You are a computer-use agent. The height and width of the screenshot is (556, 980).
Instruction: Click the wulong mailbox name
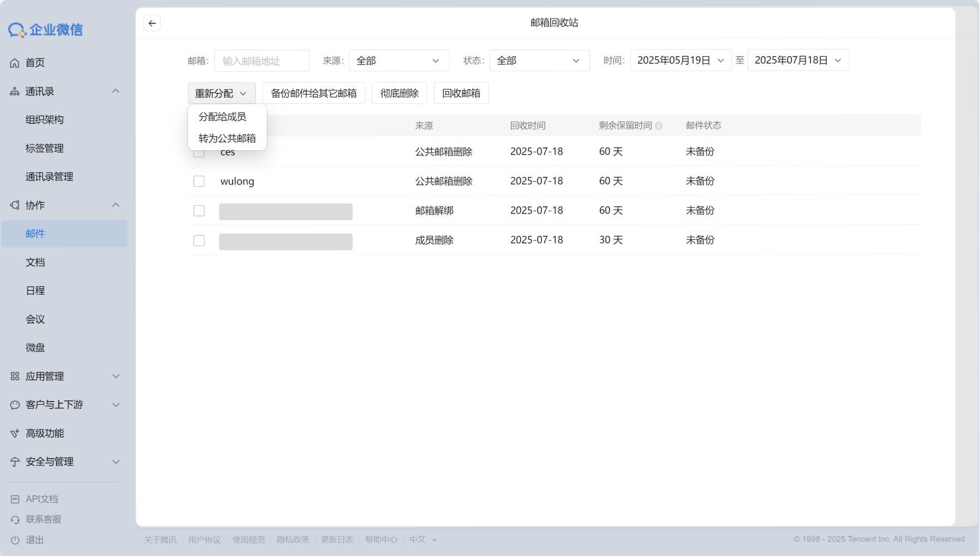click(237, 181)
